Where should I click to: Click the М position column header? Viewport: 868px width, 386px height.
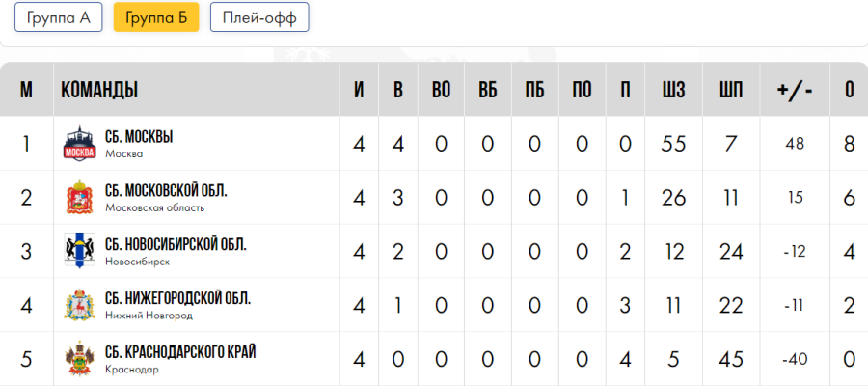(x=26, y=91)
